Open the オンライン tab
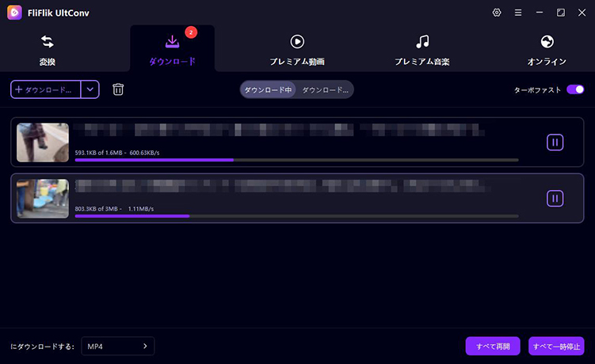This screenshot has height=364, width=595. [x=547, y=51]
